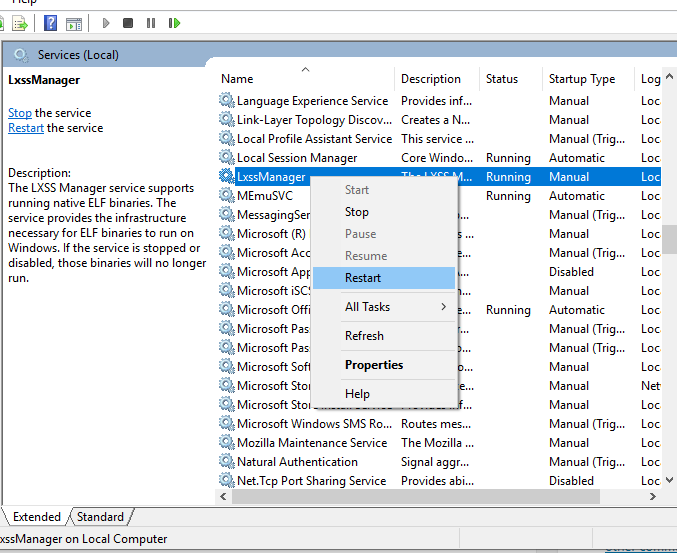
Task: Click LxssManager row's Running status
Action: [508, 177]
